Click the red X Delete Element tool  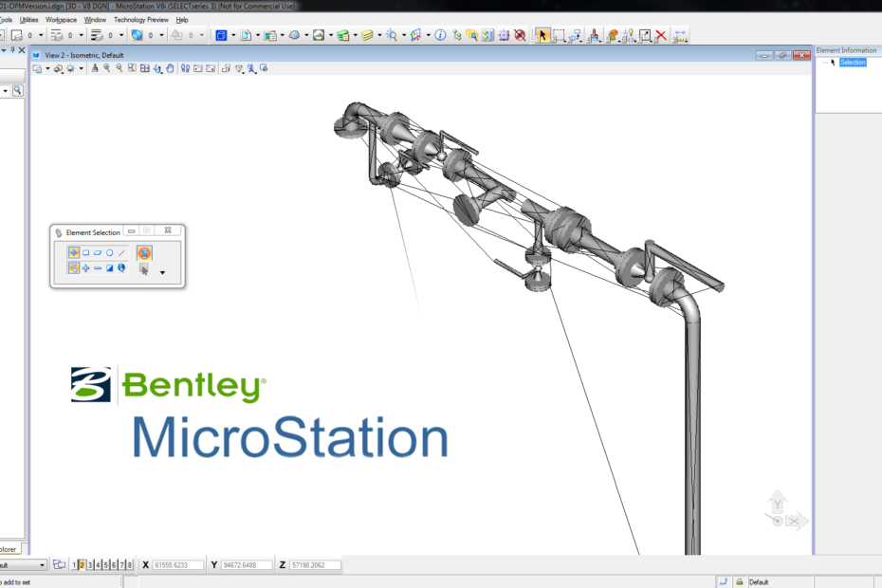[661, 35]
